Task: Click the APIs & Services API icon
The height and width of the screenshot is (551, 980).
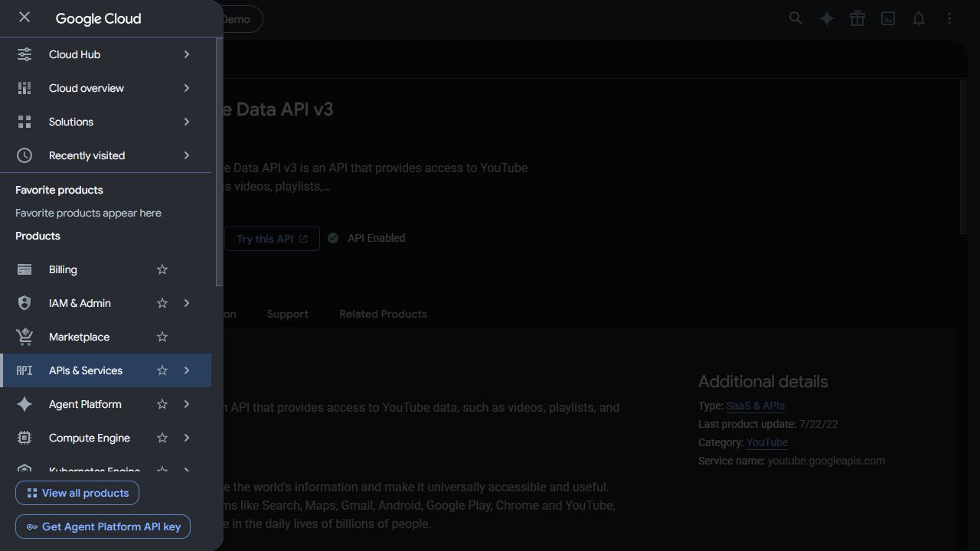Action: pos(24,370)
